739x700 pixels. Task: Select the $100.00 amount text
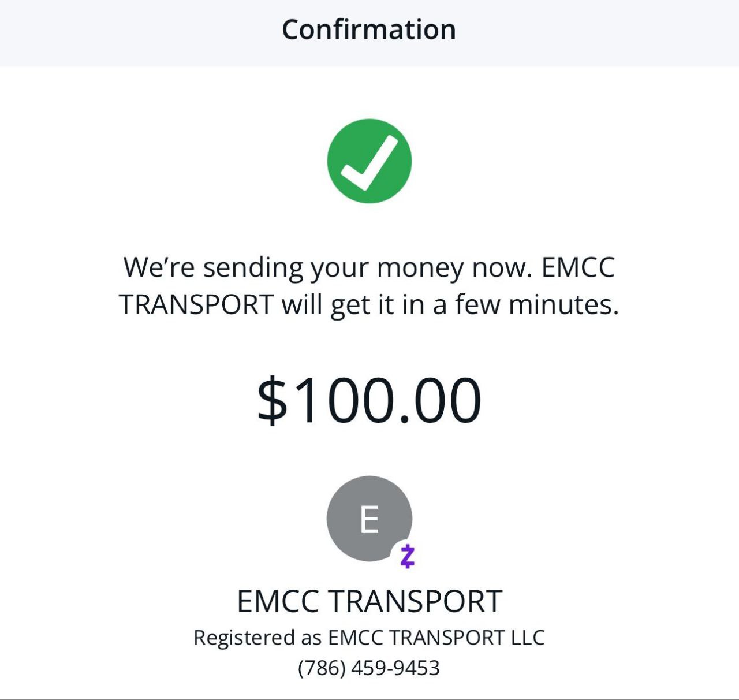pos(369,400)
